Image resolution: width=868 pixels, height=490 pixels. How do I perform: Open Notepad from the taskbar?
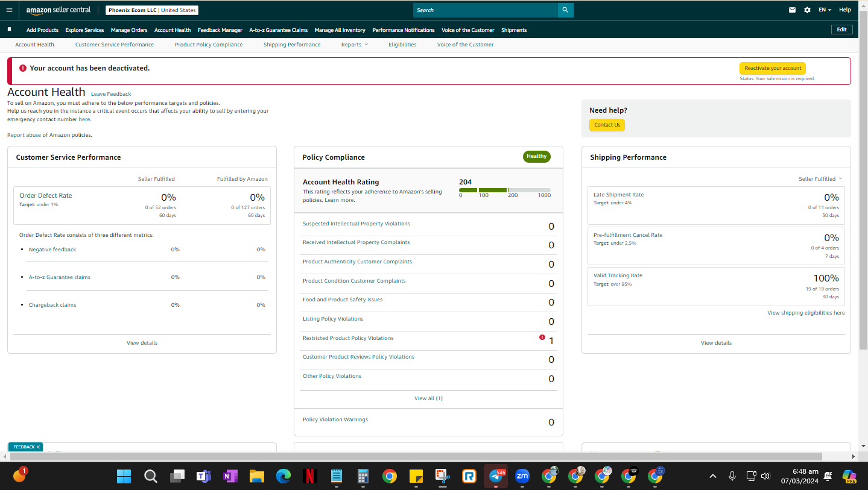point(337,476)
